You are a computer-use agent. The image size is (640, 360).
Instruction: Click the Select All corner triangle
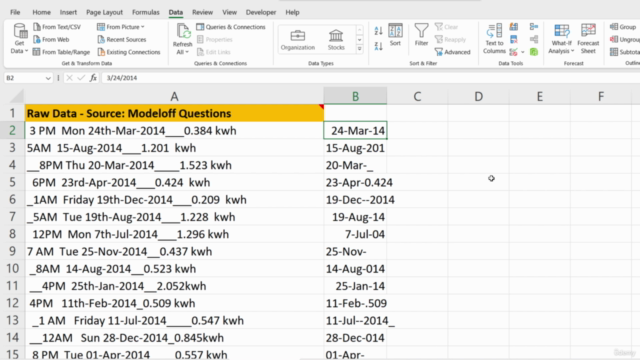[17, 96]
